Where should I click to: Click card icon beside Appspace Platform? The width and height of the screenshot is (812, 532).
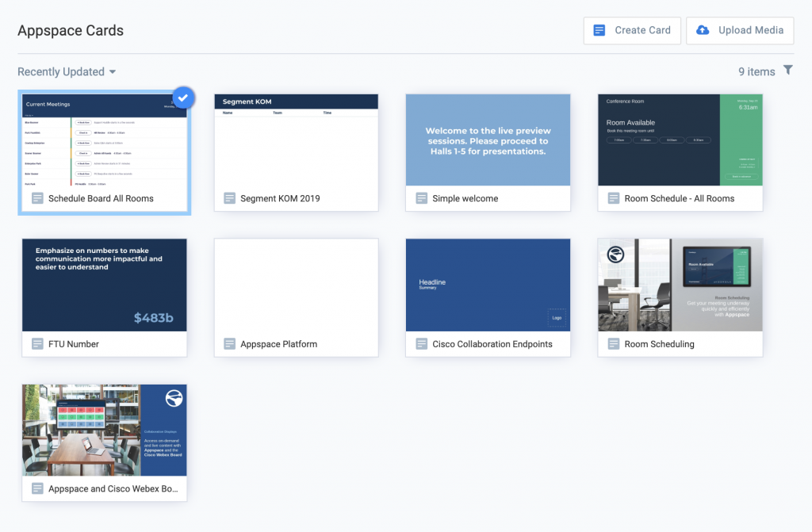point(229,344)
